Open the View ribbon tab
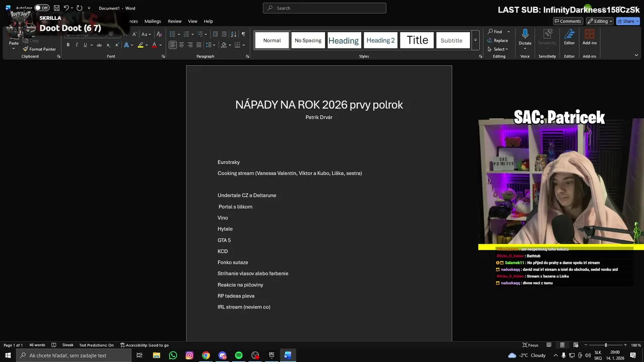 pyautogui.click(x=193, y=21)
